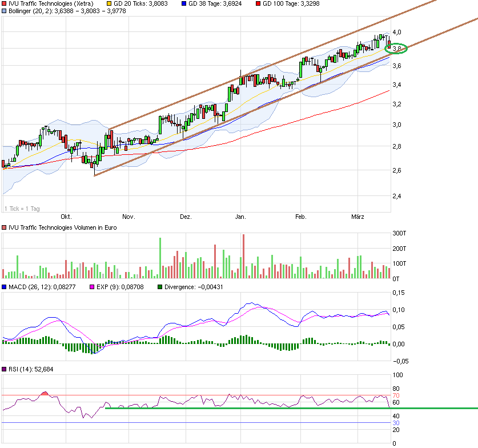Click the '100' RSI axis label
478x448 pixels.
[x=398, y=375]
